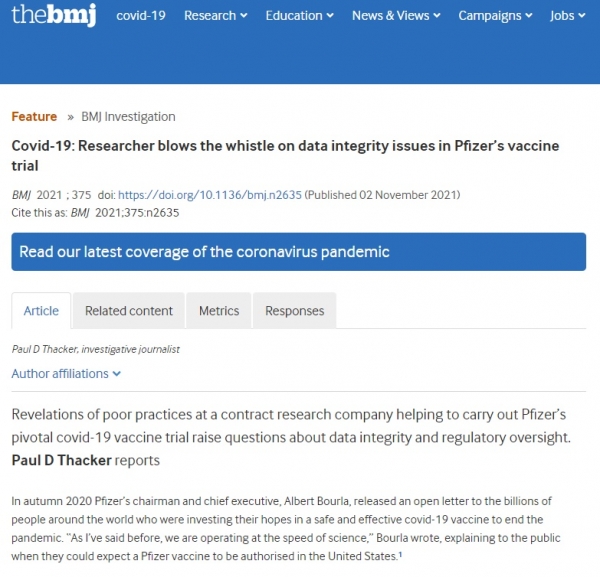Switch to the Metrics tab
Image resolution: width=600 pixels, height=577 pixels.
click(x=219, y=311)
